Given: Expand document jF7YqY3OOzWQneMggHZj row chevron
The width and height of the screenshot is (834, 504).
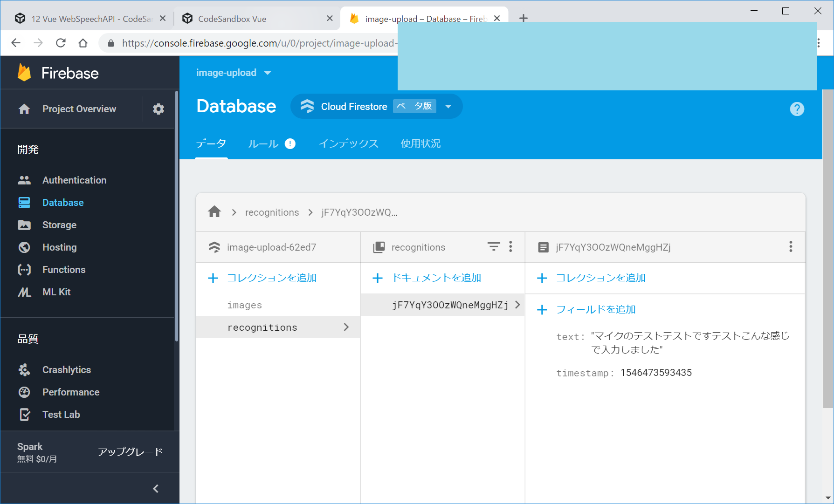Looking at the screenshot, I should (517, 305).
